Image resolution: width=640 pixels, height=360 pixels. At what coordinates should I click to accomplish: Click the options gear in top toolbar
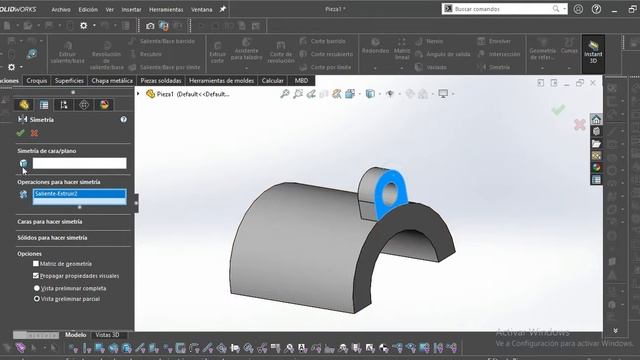pyautogui.click(x=84, y=26)
